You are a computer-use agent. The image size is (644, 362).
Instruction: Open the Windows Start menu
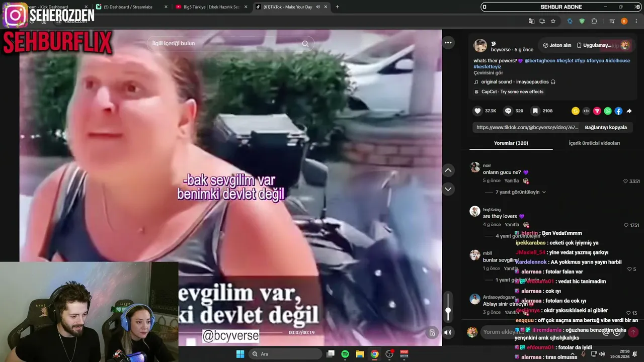[x=240, y=354]
